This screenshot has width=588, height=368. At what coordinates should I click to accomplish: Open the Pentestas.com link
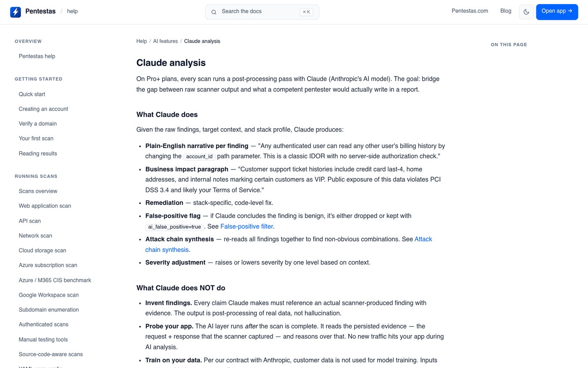tap(470, 11)
